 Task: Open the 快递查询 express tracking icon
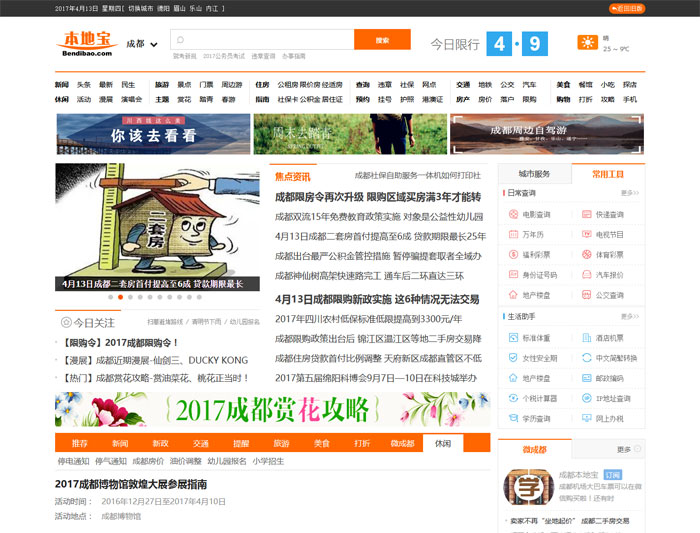coord(585,214)
